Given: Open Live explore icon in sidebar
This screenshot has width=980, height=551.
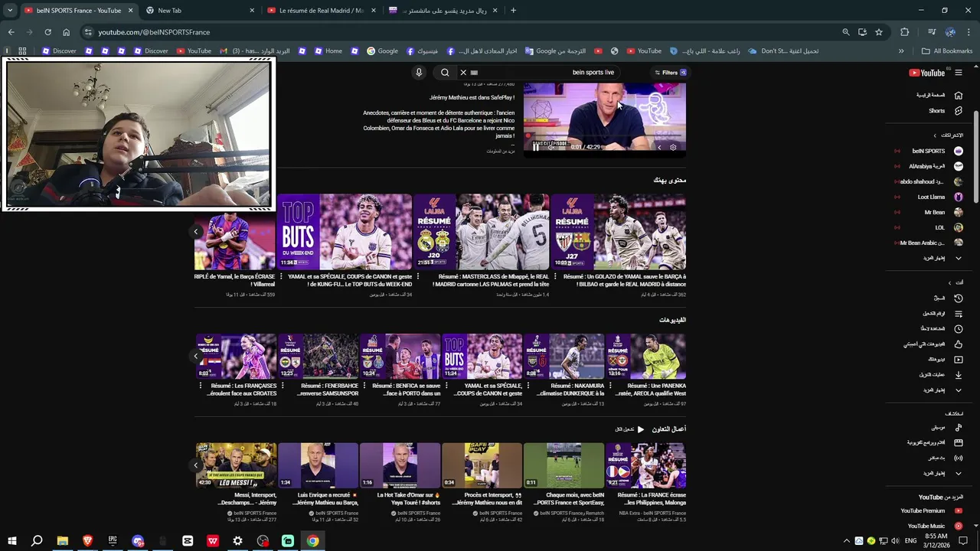Looking at the screenshot, I should [x=958, y=458].
